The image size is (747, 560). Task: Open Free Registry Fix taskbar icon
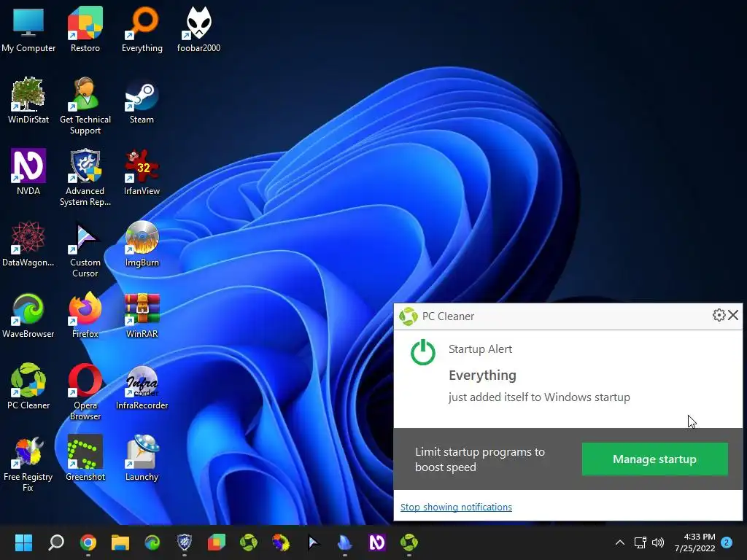click(x=281, y=542)
